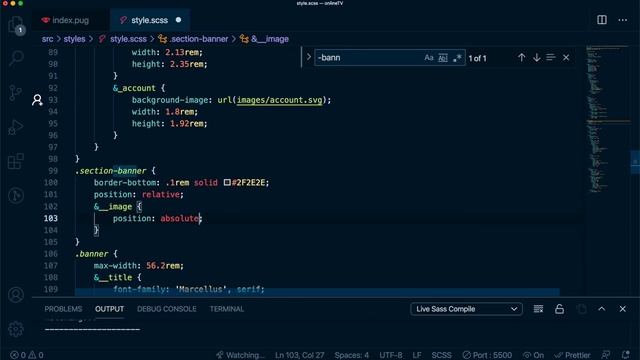Close the bottom panel
This screenshot has height=360, width=640.
[622, 309]
